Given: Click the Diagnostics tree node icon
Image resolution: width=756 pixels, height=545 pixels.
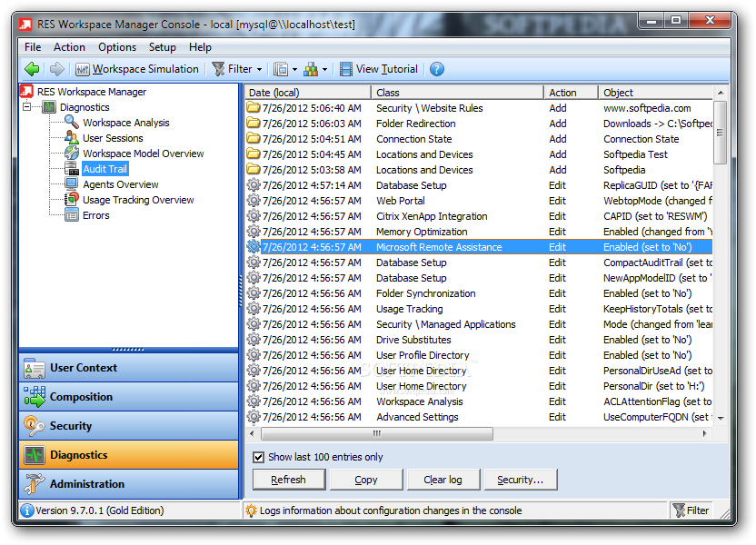Looking at the screenshot, I should (x=49, y=107).
